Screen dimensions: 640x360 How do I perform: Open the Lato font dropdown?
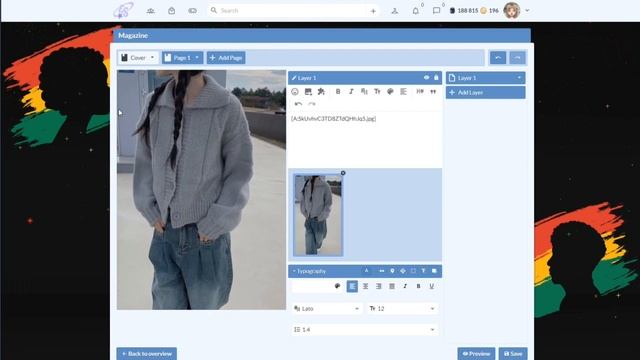coord(327,309)
